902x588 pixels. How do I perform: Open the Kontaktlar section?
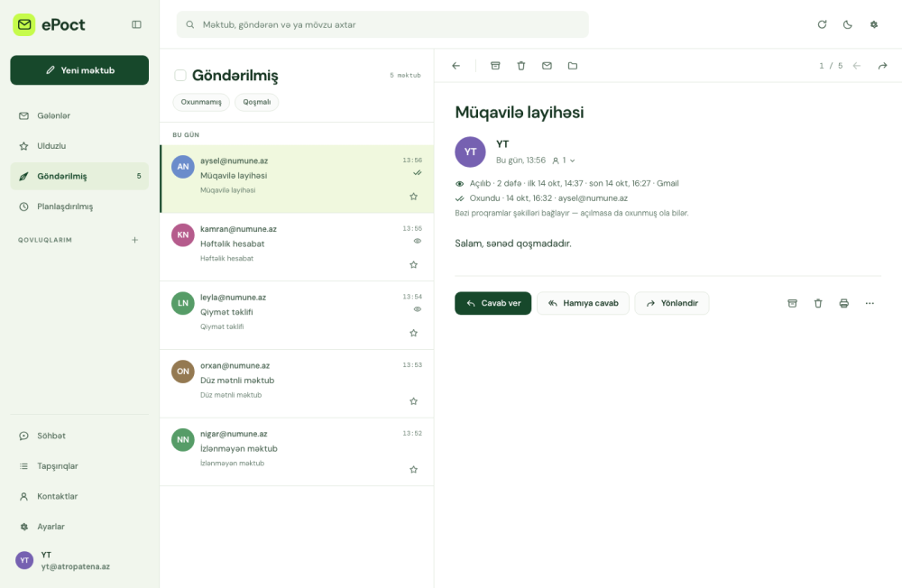(x=79, y=497)
